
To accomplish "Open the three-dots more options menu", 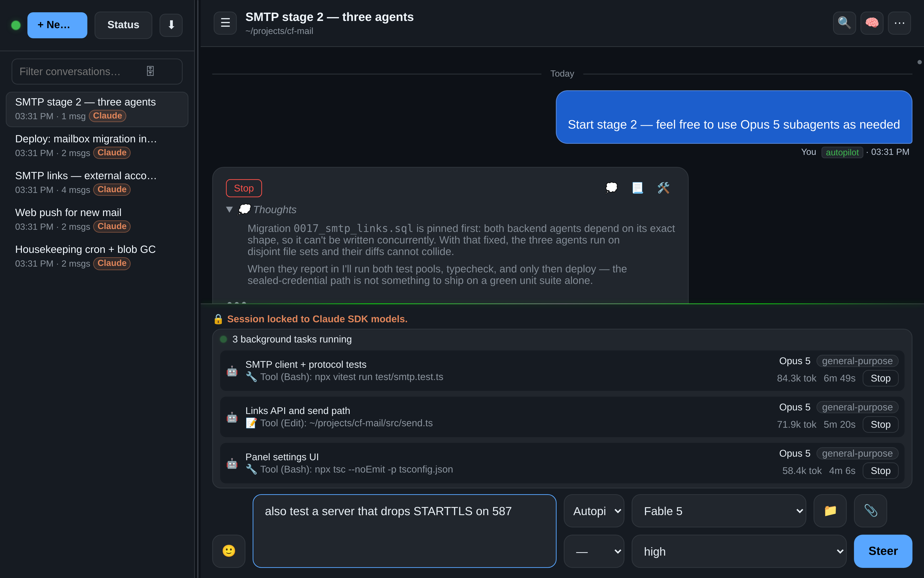I will 899,23.
